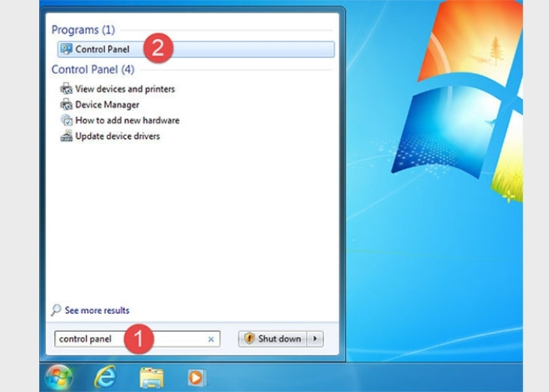Select How to add new hardware
This screenshot has height=392, width=549.
(x=127, y=121)
